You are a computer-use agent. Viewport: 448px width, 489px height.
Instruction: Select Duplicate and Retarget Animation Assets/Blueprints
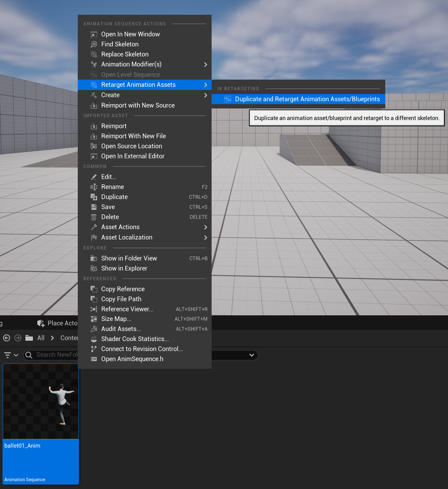(x=307, y=99)
